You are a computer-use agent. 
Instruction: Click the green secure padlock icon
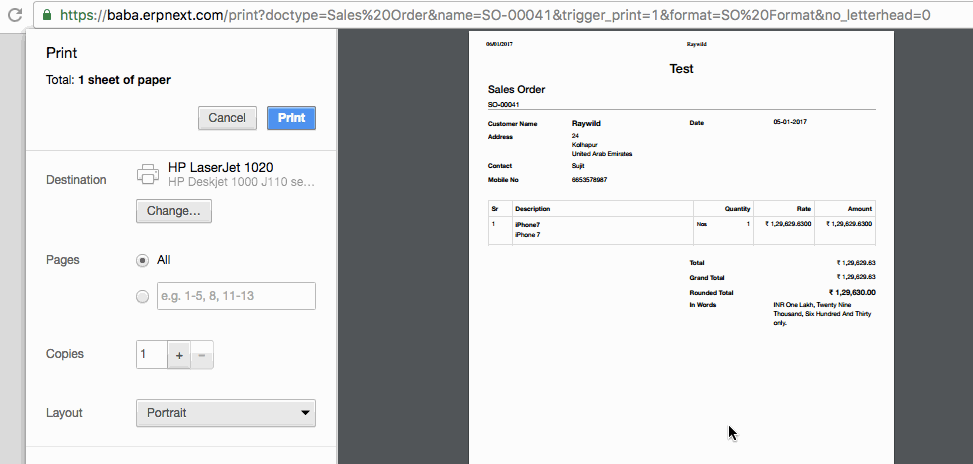click(47, 14)
